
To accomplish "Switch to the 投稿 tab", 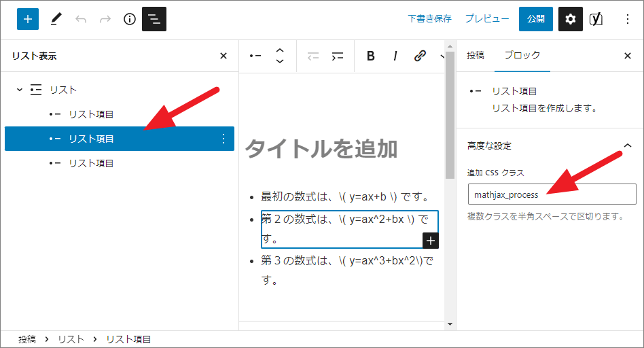I will pos(476,56).
